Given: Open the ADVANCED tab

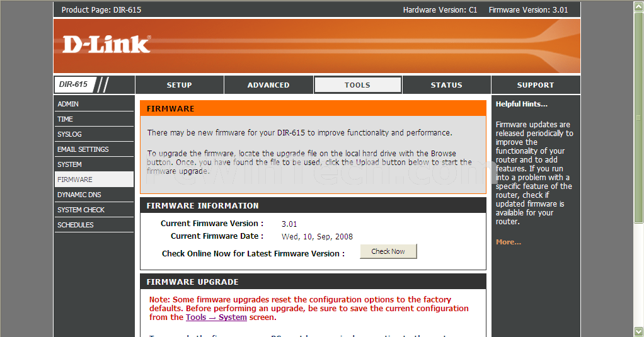Looking at the screenshot, I should [268, 85].
